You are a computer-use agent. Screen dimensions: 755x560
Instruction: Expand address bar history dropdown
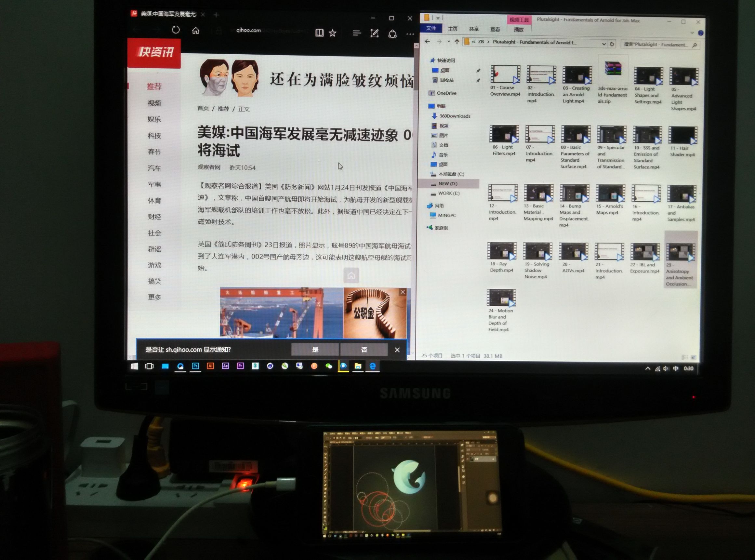(603, 44)
